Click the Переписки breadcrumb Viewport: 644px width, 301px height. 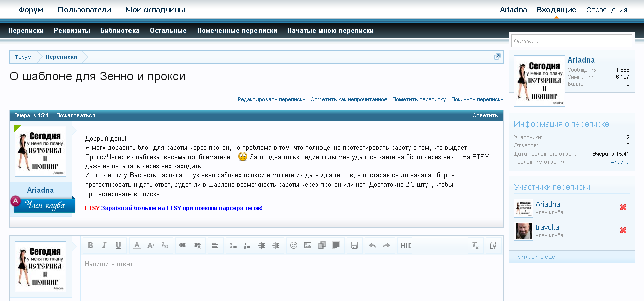61,57
